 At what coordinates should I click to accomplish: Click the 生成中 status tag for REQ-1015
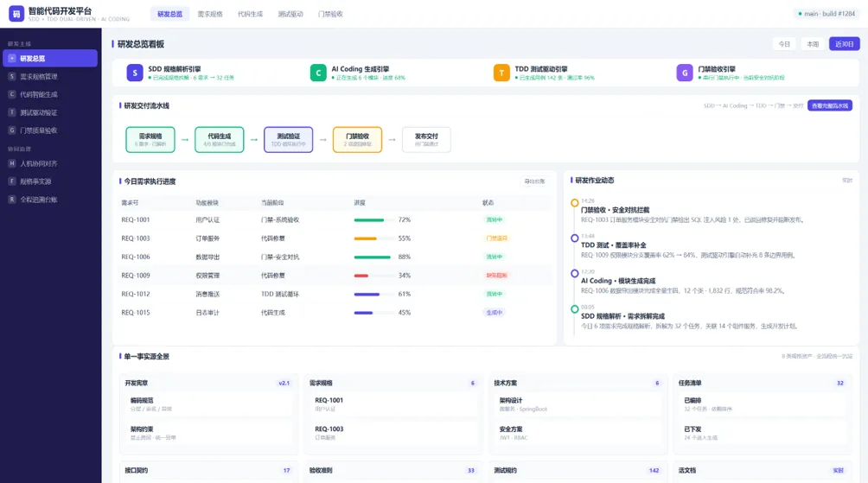[x=495, y=313]
